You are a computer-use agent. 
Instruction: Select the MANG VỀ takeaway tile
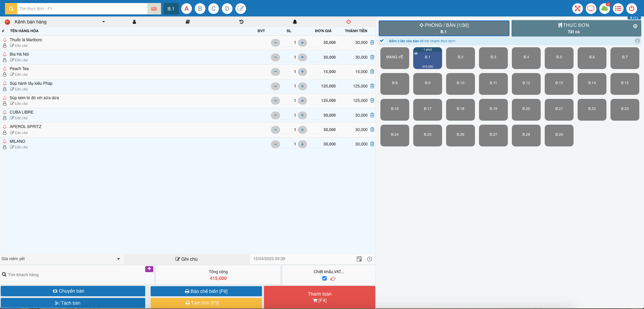tap(395, 58)
